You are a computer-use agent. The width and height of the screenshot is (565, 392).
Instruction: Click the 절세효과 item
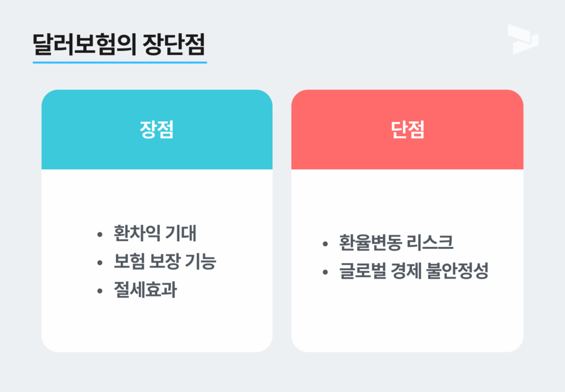click(145, 290)
